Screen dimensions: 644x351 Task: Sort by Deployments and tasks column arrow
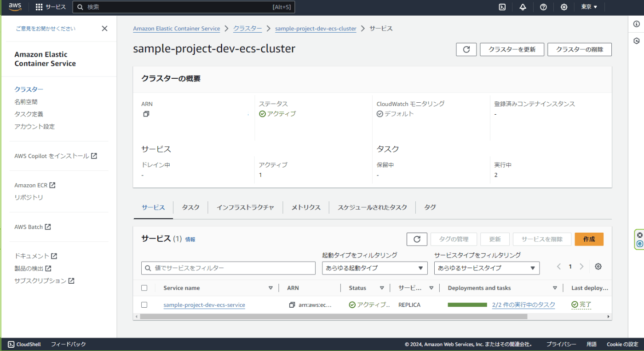pos(555,288)
